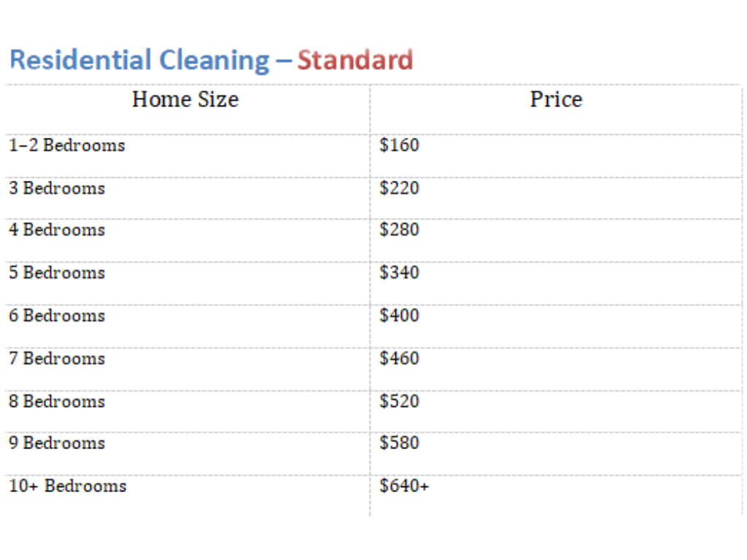This screenshot has width=747, height=560.
Task: Place cursor in the "$460" cell
Action: [400, 359]
